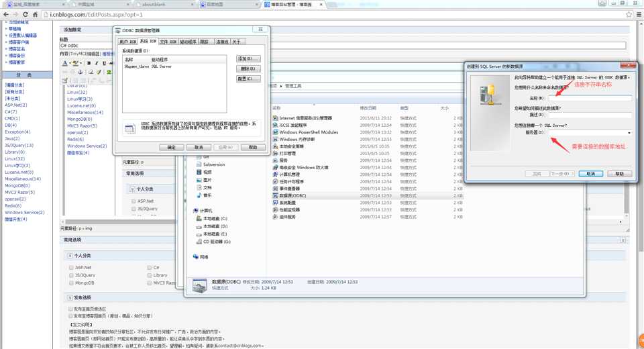
Task: Collapse the 常用选项 panel corner button
Action: tap(623, 240)
